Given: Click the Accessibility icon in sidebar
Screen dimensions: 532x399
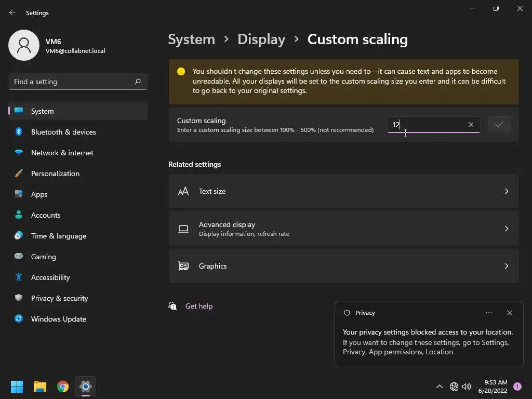Looking at the screenshot, I should (19, 277).
